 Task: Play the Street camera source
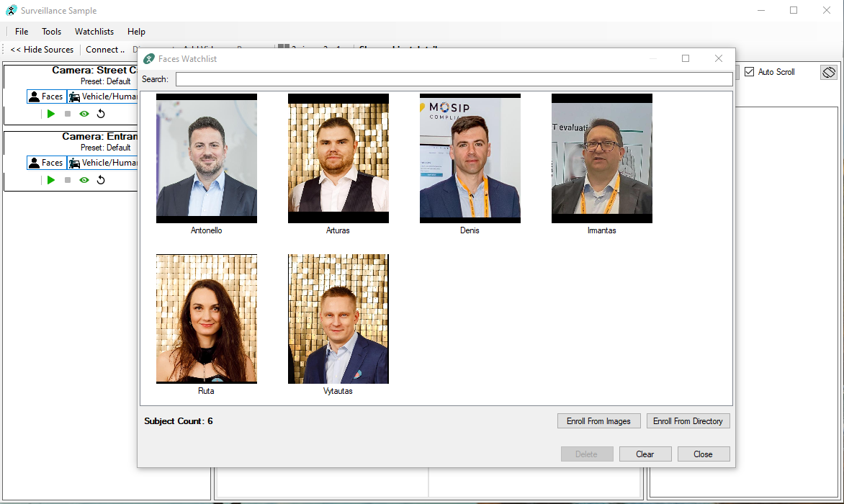pos(51,114)
